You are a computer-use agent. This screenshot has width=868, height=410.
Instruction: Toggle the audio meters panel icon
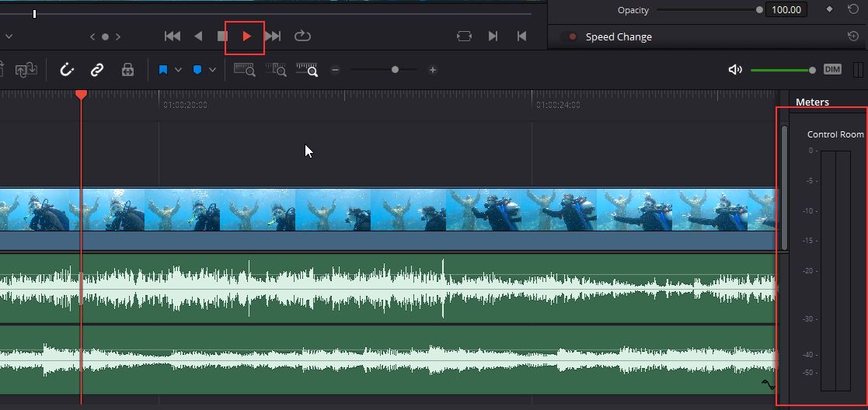coord(858,70)
